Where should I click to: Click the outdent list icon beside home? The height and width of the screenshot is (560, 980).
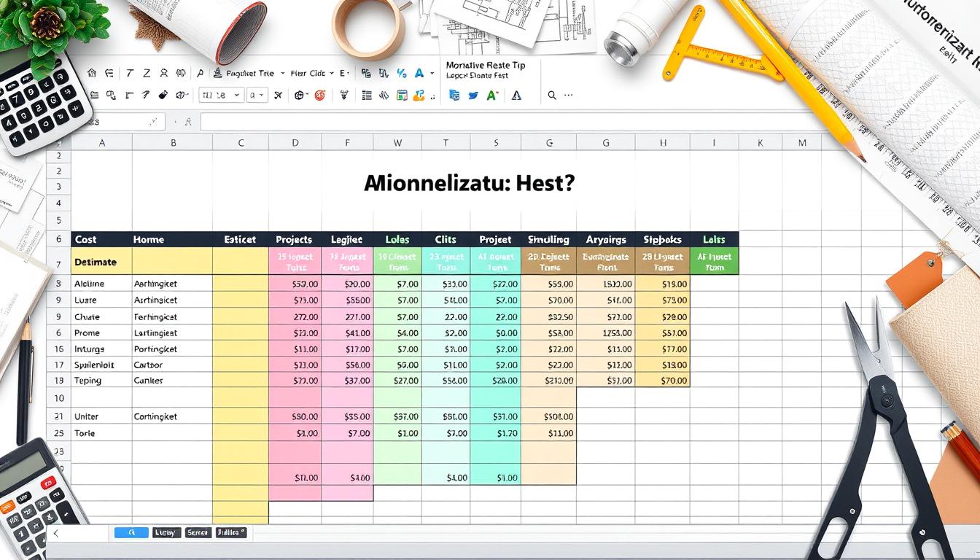coord(109,73)
